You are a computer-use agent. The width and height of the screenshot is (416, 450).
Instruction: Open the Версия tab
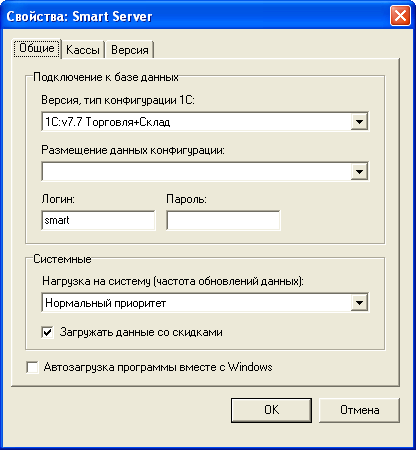[x=129, y=50]
